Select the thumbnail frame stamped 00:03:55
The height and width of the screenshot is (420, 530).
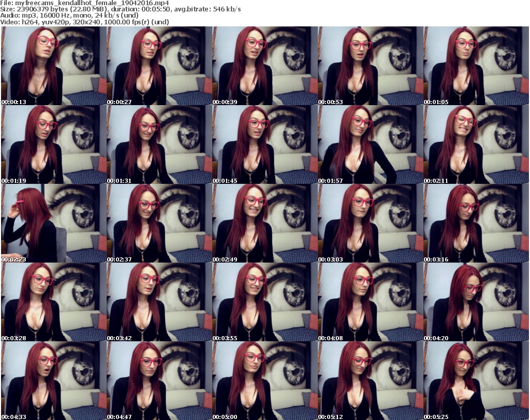click(264, 302)
